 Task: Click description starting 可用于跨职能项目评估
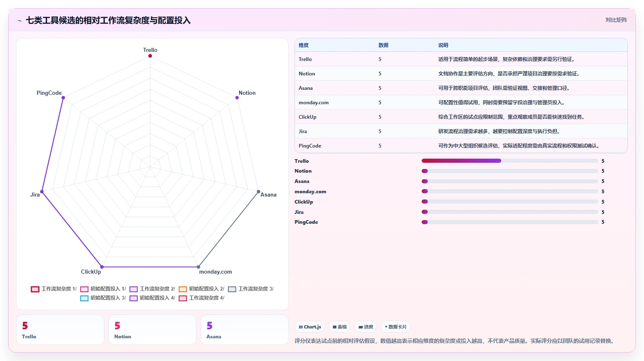click(x=504, y=88)
